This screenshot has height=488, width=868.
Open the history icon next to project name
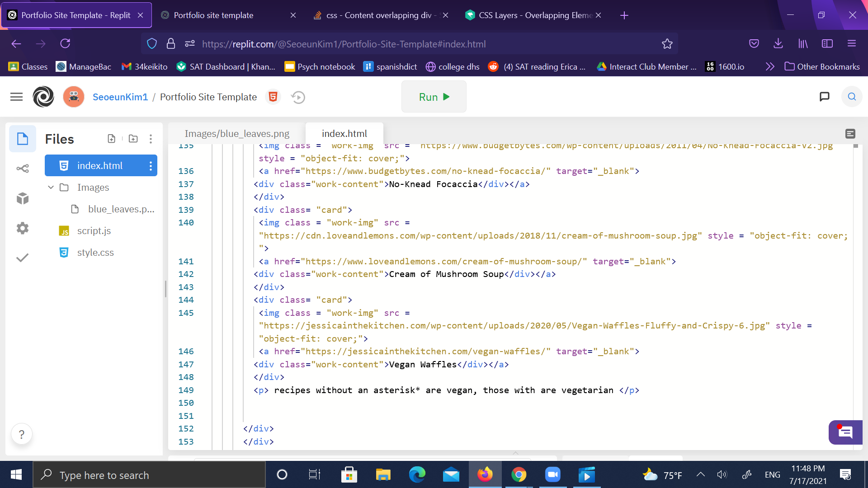click(298, 97)
